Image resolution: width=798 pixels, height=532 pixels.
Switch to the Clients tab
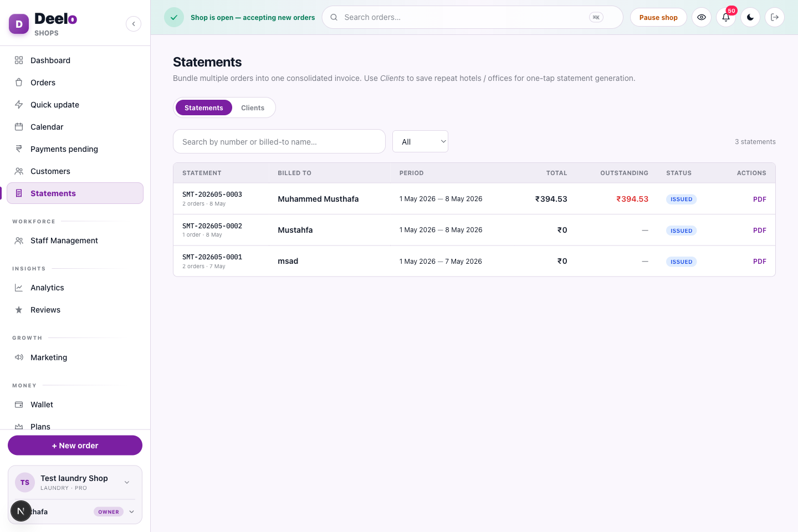[x=253, y=108]
